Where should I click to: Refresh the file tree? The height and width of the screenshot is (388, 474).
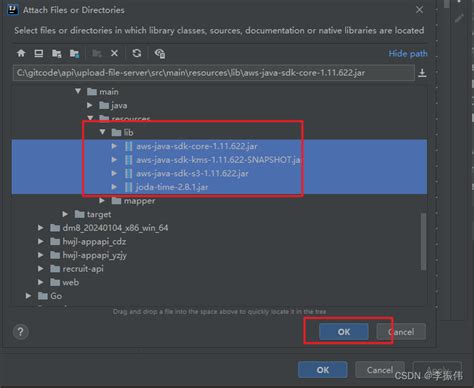click(x=137, y=53)
